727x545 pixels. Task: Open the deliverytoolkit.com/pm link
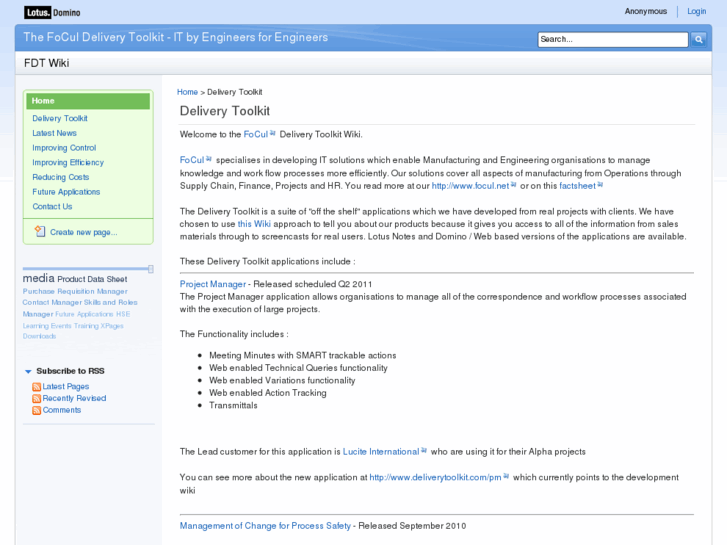coord(435,477)
